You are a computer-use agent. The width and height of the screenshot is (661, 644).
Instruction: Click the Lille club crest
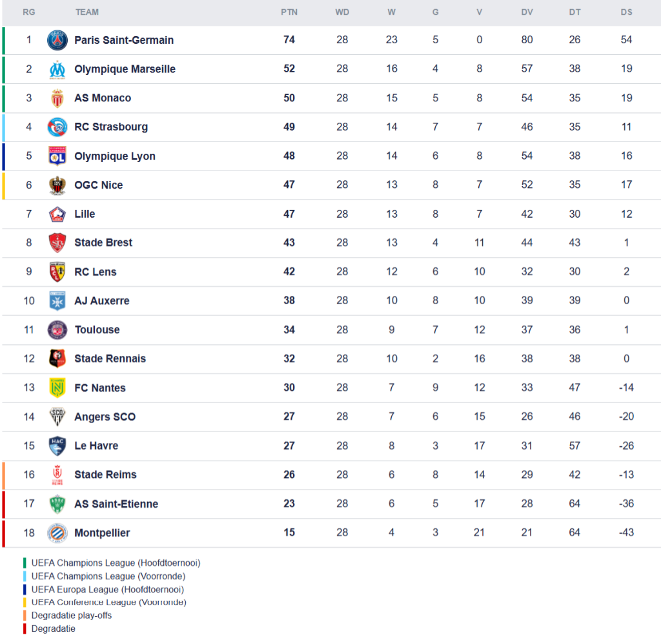pos(57,214)
